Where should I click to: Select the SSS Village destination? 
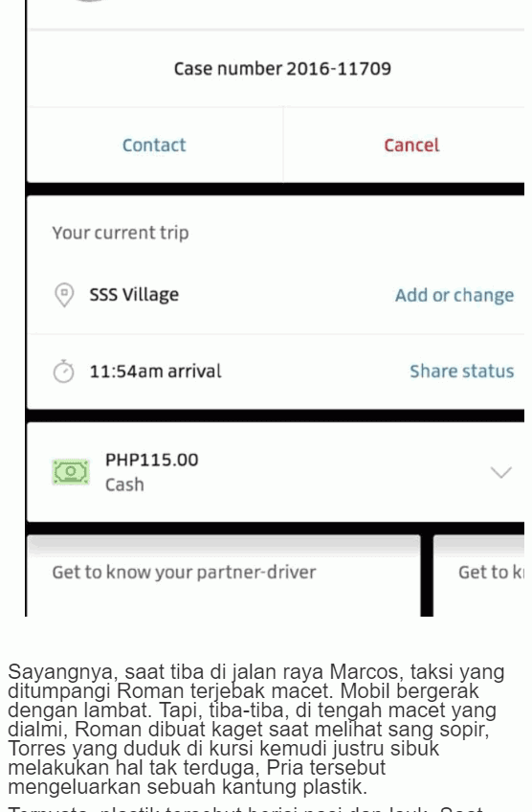[134, 295]
